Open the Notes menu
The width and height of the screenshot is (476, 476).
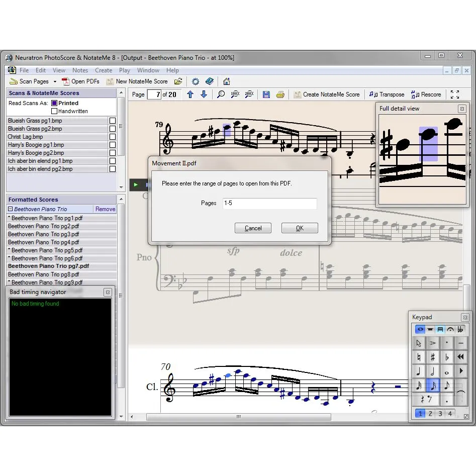(x=80, y=70)
